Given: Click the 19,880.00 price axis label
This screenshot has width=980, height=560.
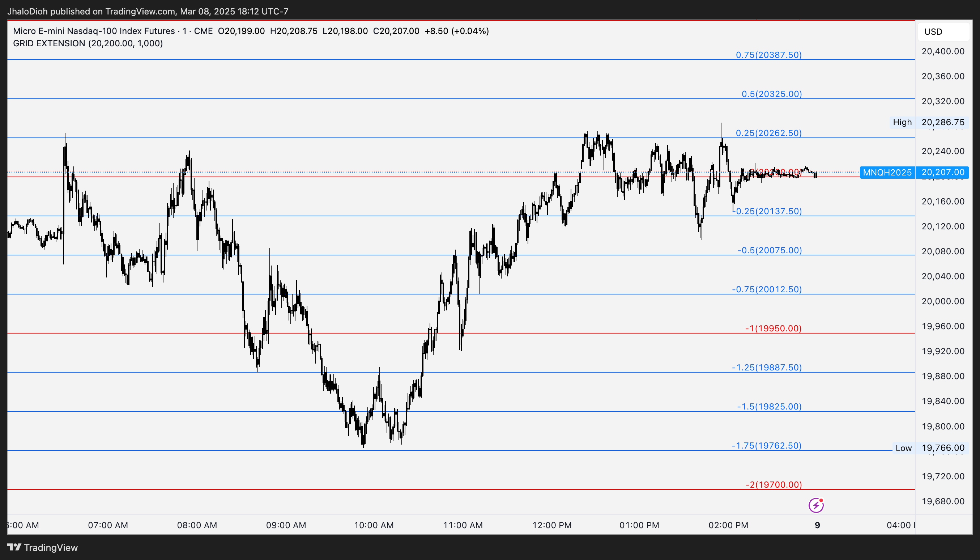Looking at the screenshot, I should (x=943, y=376).
